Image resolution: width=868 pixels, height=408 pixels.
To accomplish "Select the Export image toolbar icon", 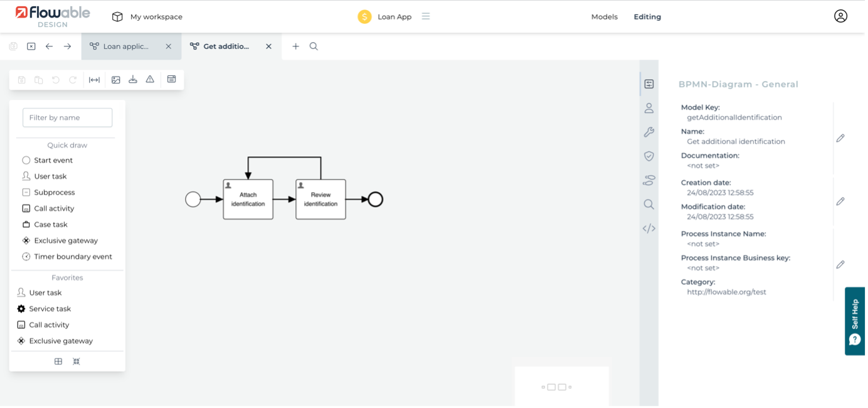I will (116, 79).
